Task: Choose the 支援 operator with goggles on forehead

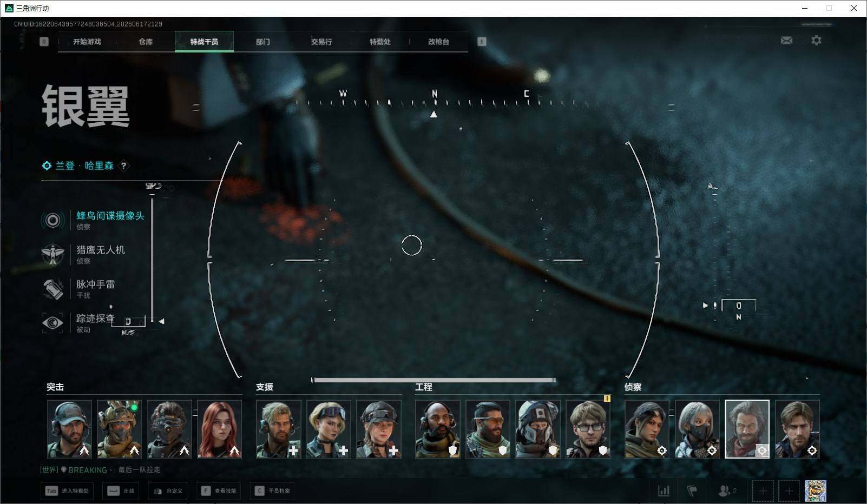Action: (329, 429)
